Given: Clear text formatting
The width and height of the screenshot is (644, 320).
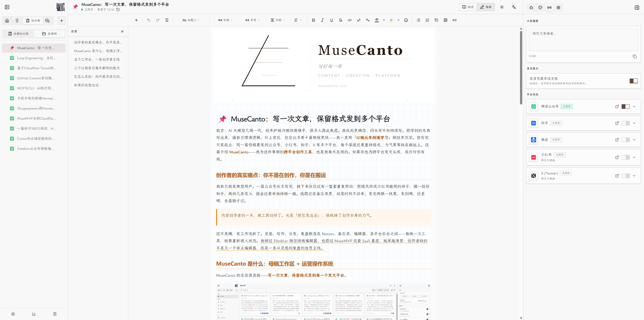Looking at the screenshot, I should click(x=167, y=20).
